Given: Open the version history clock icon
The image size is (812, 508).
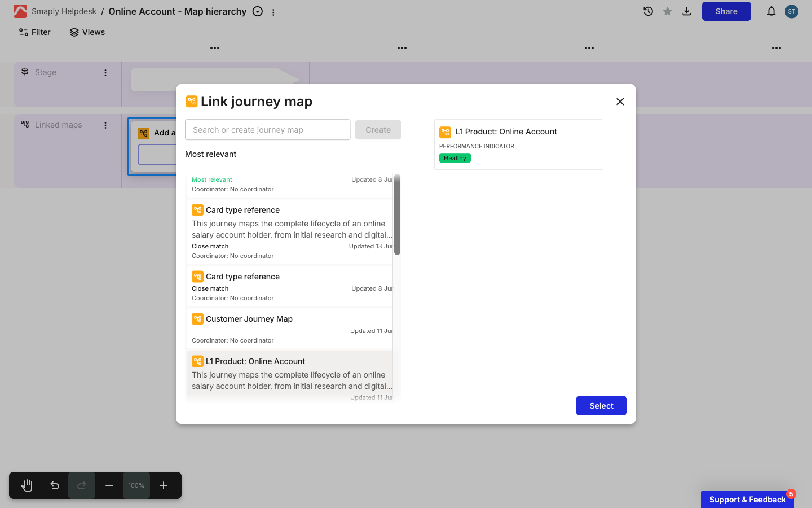Looking at the screenshot, I should pos(648,11).
